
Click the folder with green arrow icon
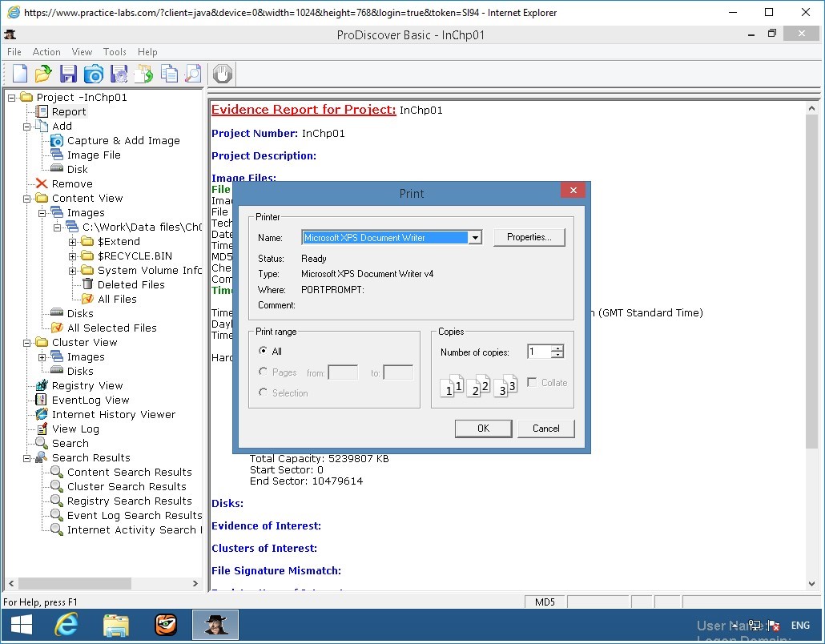click(x=143, y=74)
